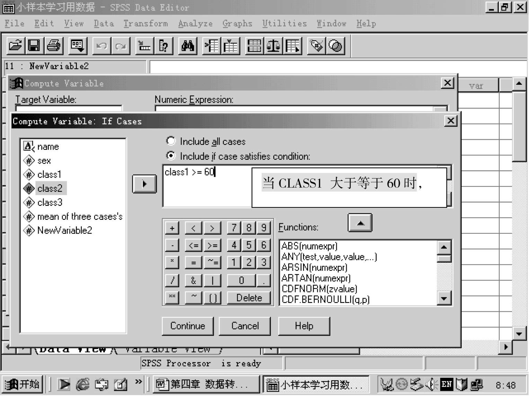Click the Split File toolbar icon
Image resolution: width=532 pixels, height=399 pixels.
(x=254, y=46)
